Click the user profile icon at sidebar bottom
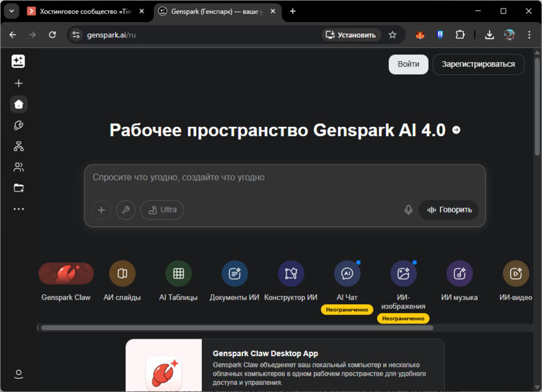The image size is (542, 392). tap(19, 374)
